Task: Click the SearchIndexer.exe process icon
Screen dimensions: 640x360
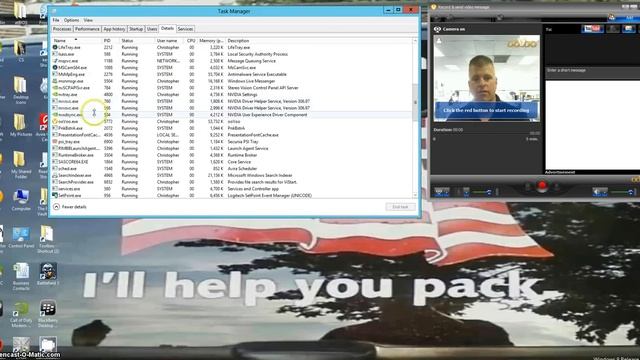Action: tap(55, 175)
